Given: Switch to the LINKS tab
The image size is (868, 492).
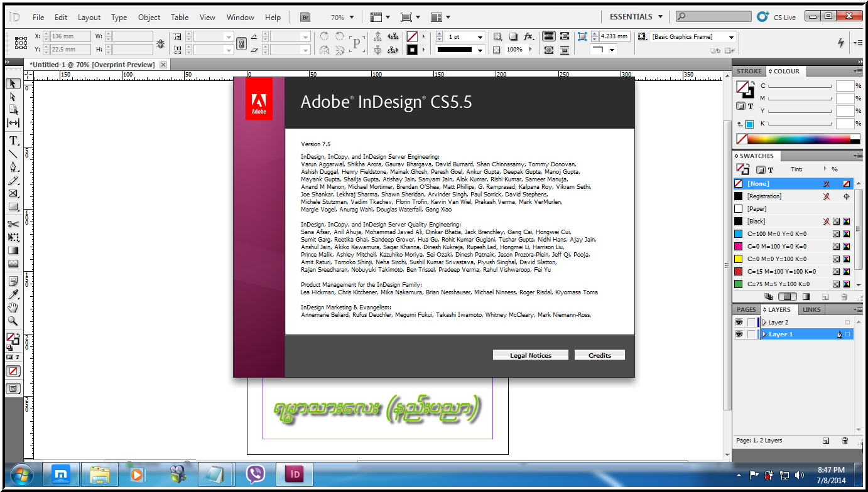Looking at the screenshot, I should coord(811,309).
